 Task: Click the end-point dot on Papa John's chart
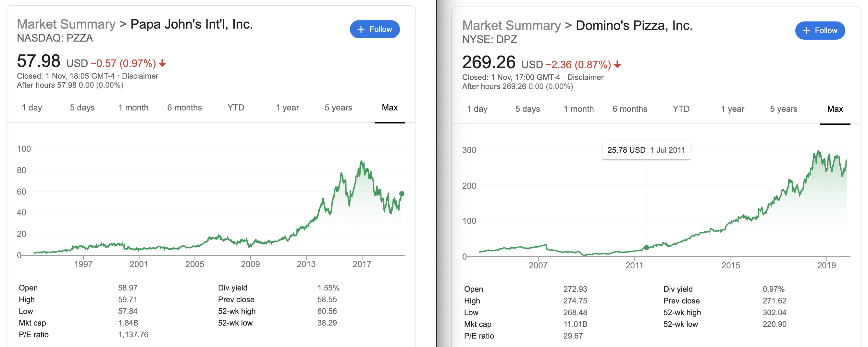click(x=402, y=194)
